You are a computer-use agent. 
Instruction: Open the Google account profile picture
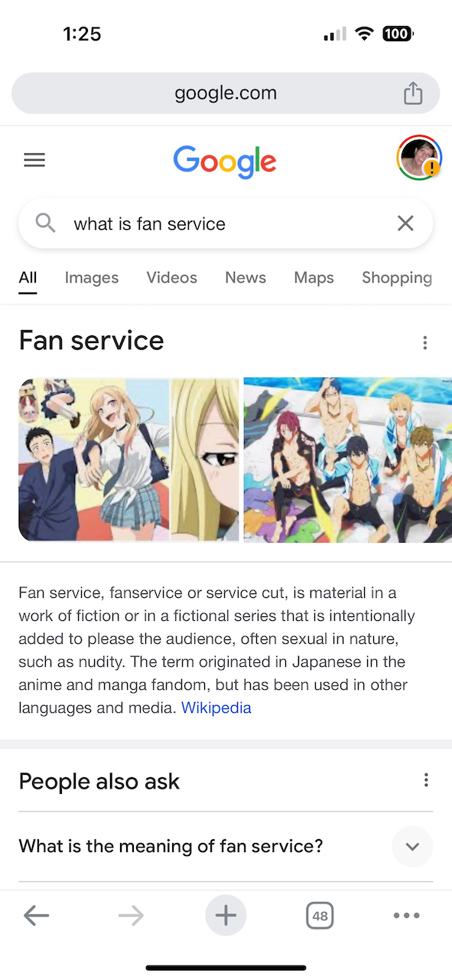tap(419, 158)
